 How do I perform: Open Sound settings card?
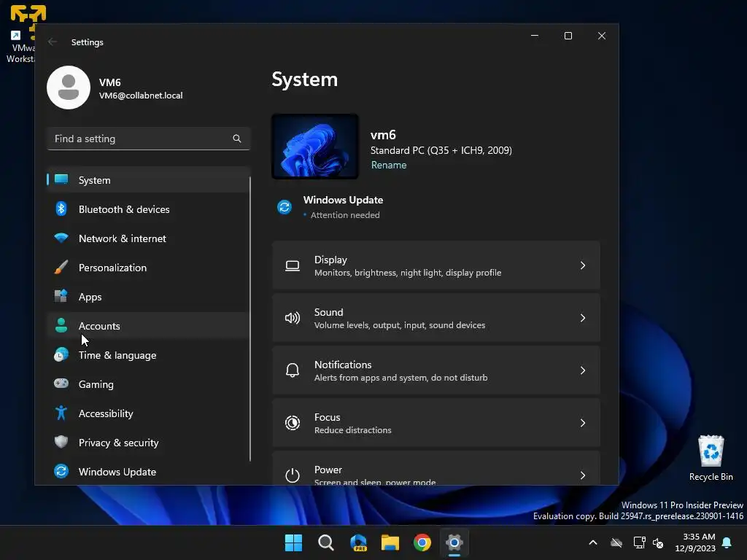436,318
